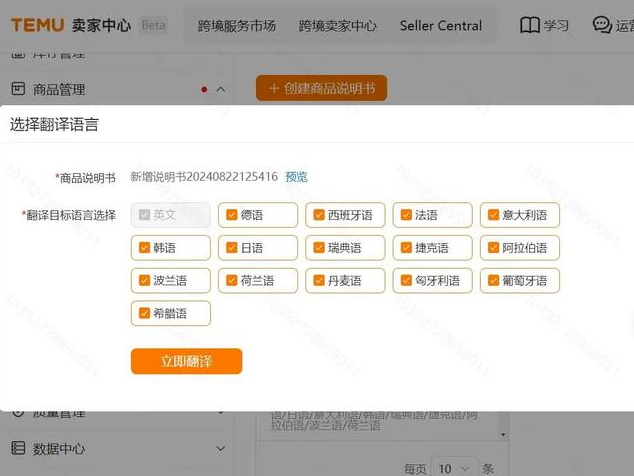This screenshot has height=476, width=634.
Task: Click the 立即翻译 button
Action: (x=186, y=361)
